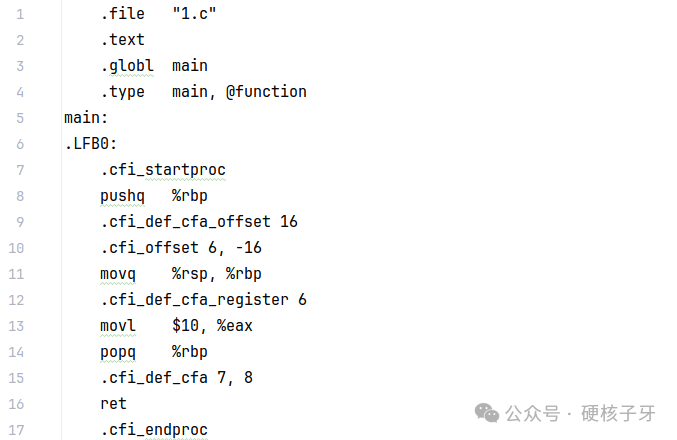Viewport: 677px width, 440px height.
Task: Click line number 17 in the gutter
Action: pos(20,430)
